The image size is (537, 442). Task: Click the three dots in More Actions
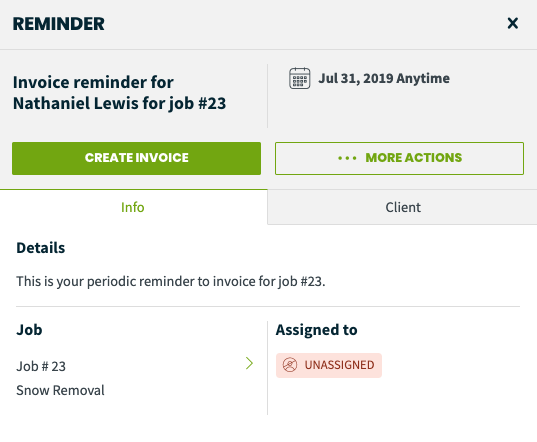click(347, 158)
